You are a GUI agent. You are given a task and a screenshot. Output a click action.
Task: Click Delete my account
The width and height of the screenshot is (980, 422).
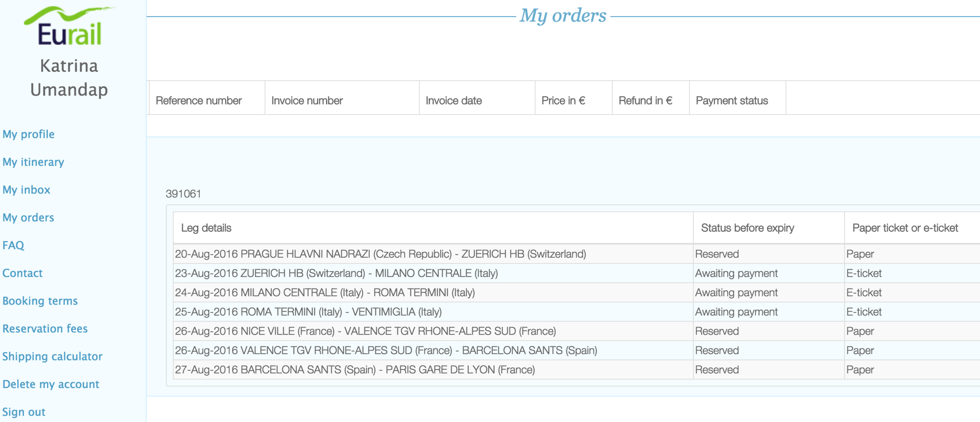51,384
